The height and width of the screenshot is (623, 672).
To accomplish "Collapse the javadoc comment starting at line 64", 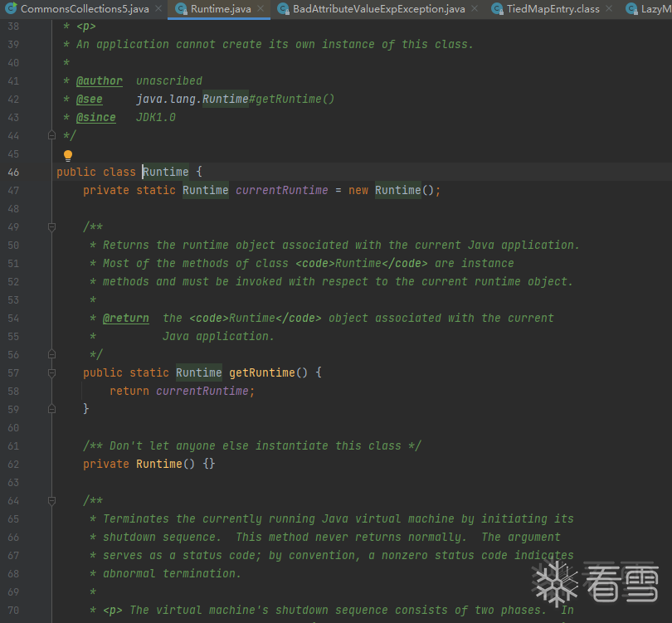I will pos(52,501).
